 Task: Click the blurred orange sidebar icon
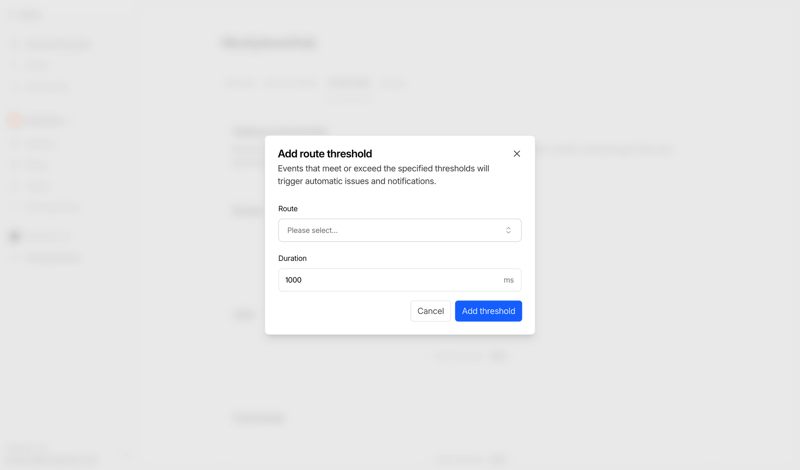(14, 120)
